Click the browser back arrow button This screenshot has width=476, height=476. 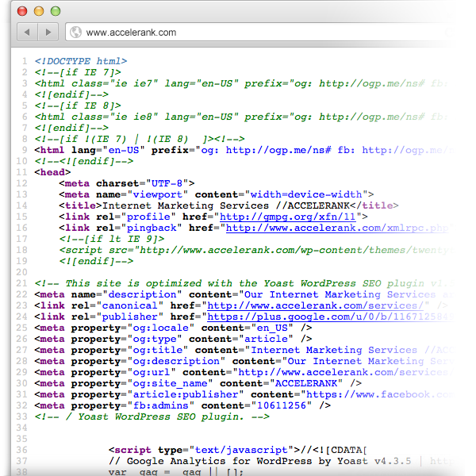click(27, 32)
